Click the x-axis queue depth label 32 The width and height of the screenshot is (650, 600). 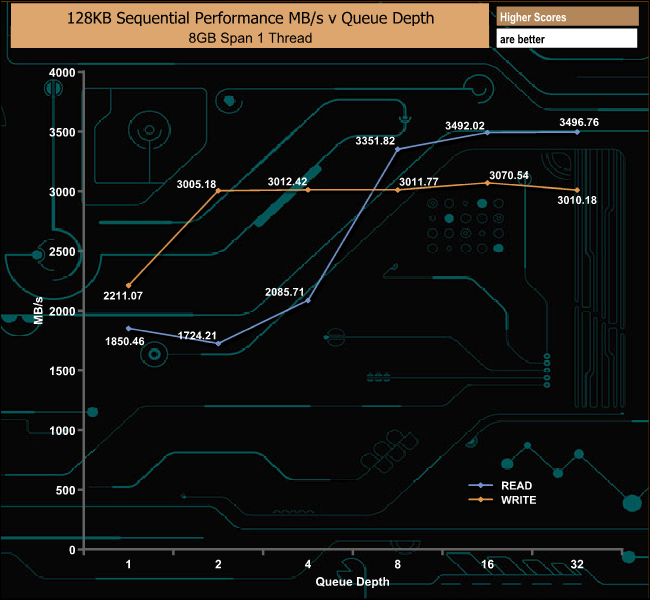[577, 564]
